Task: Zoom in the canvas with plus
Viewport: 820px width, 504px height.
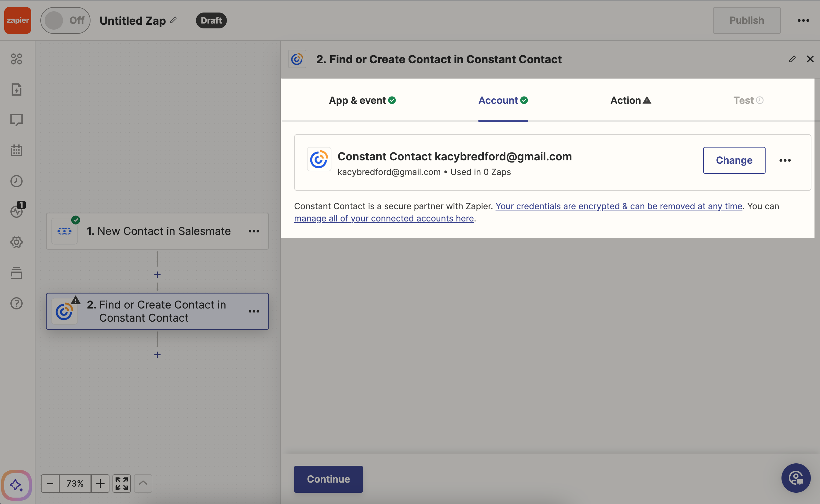Action: click(100, 483)
